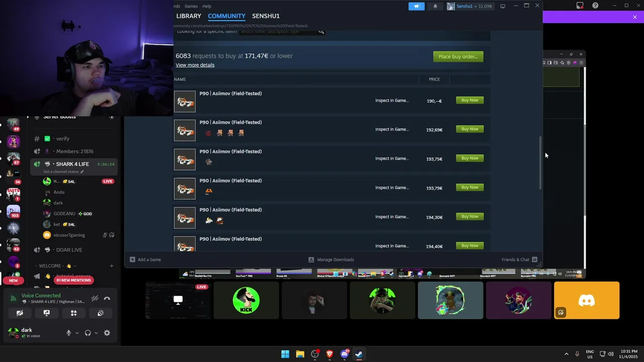
Task: Open the LIVE screen share tile
Action: click(178, 300)
